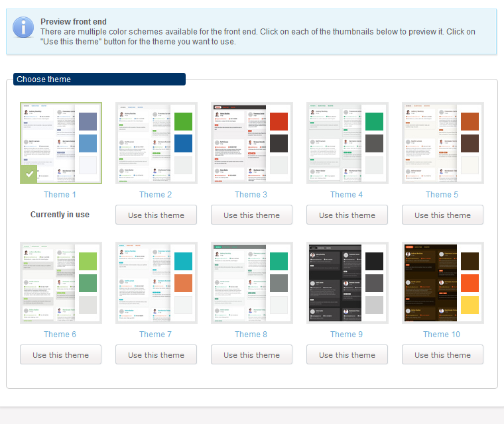Click the orange swatch in Theme 7
Screen dimensions: 504x424
tap(183, 284)
